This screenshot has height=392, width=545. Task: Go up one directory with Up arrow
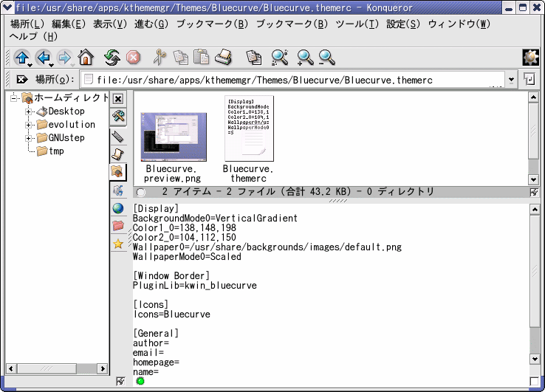pos(22,57)
